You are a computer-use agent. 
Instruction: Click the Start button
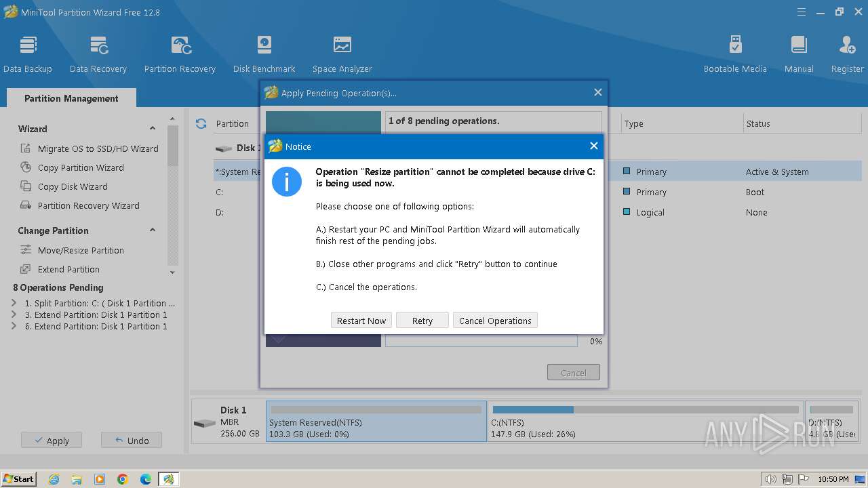click(19, 479)
